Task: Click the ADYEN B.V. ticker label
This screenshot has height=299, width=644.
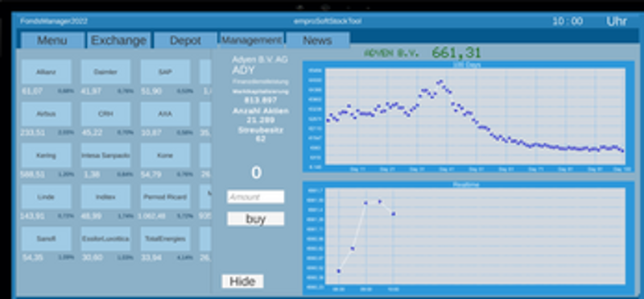Action: [x=391, y=53]
